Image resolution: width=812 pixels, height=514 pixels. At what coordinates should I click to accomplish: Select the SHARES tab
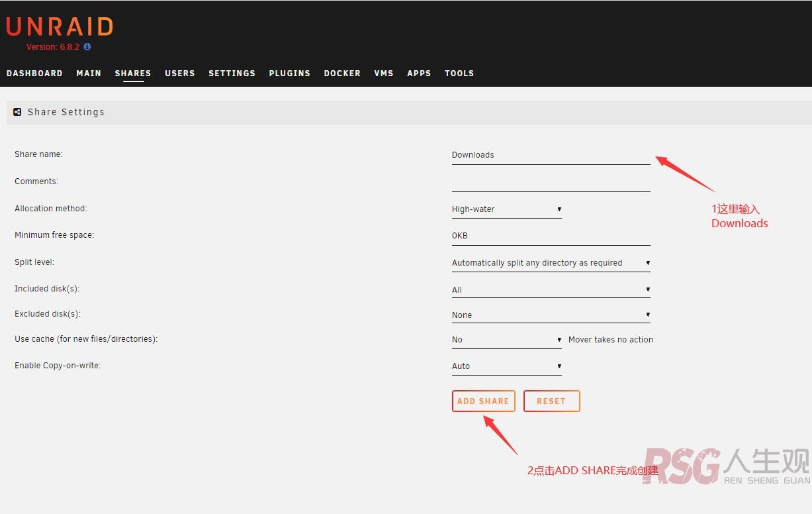coord(133,74)
